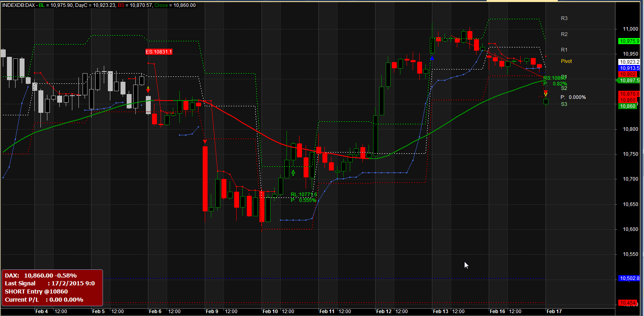Click the 10,800 price axis label
Screen dimensions: 644x316
pos(631,129)
